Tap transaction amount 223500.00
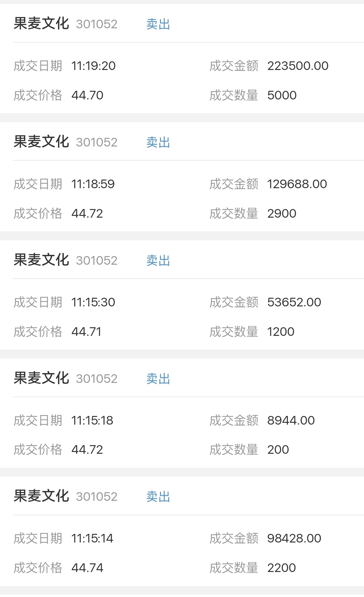Viewport: 364px width, 597px height. coord(298,66)
